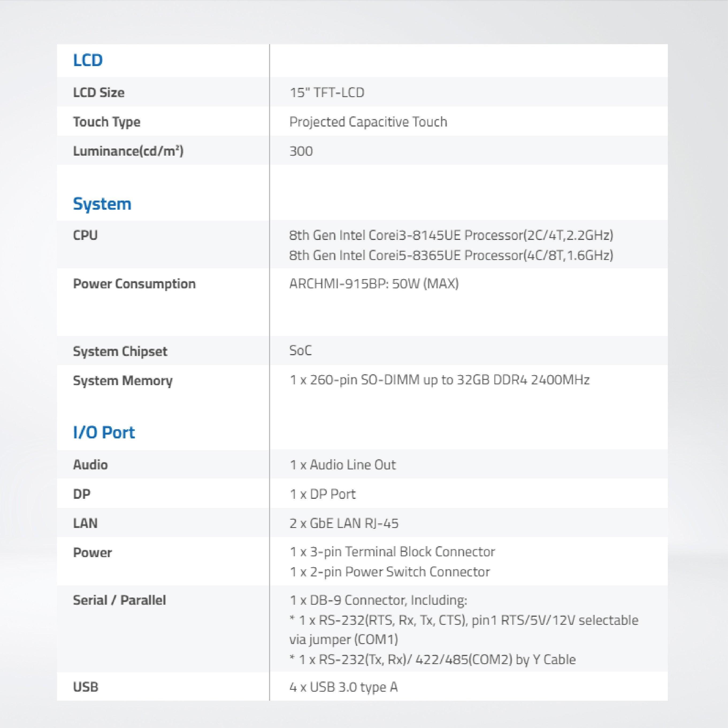728x728 pixels.
Task: Select the 300 luminance value
Action: (x=301, y=151)
